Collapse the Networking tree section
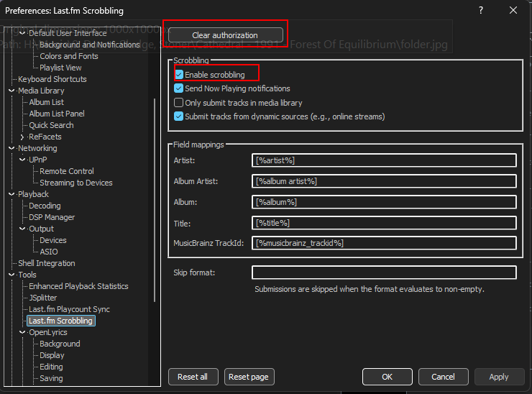Image resolution: width=532 pixels, height=394 pixels. (12, 148)
